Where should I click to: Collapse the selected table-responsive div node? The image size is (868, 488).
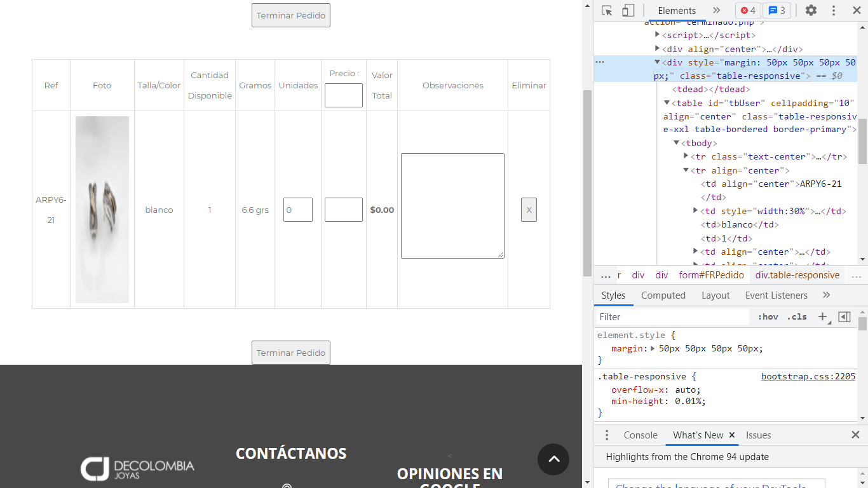click(x=658, y=62)
